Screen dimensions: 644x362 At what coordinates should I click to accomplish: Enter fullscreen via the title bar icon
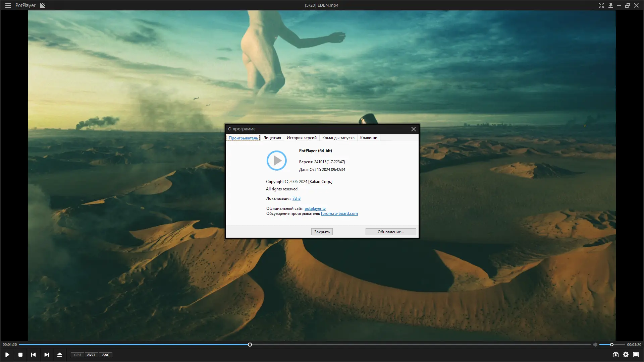coord(601,5)
